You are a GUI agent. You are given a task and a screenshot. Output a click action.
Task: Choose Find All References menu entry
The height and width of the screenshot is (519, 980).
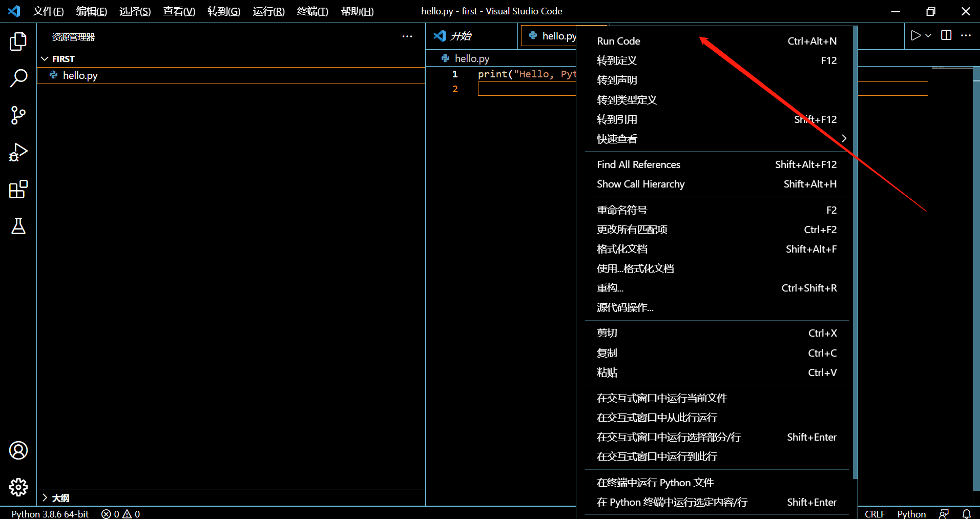pyautogui.click(x=717, y=164)
